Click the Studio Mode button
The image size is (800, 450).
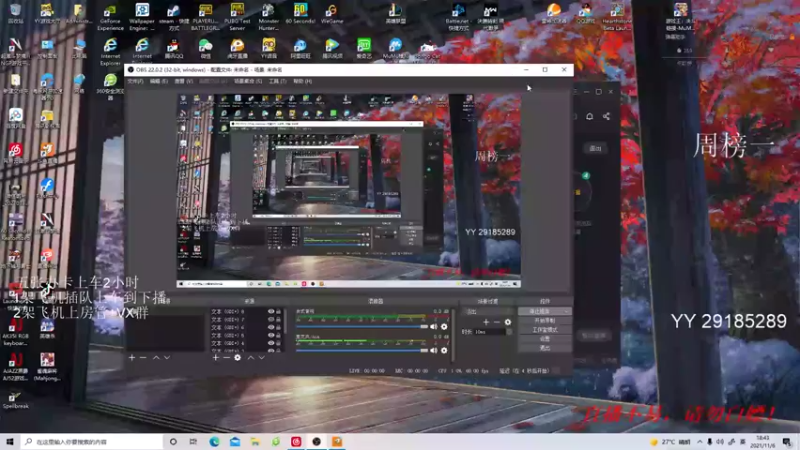click(x=545, y=330)
